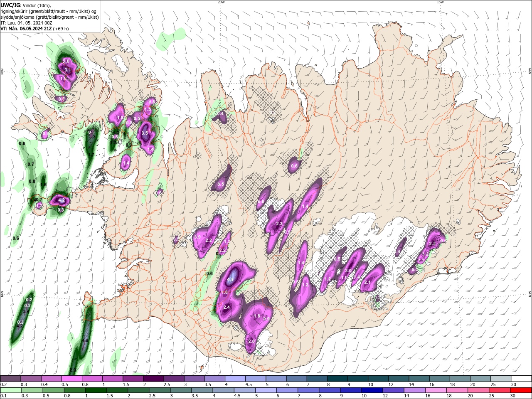The image size is (532, 399).
Task: Click the bold UWC/IG title
Action: [10, 5]
